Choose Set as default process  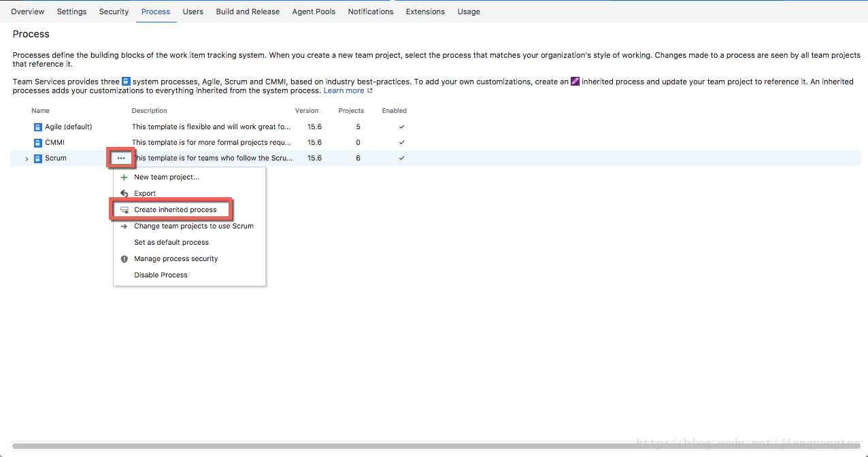[171, 242]
